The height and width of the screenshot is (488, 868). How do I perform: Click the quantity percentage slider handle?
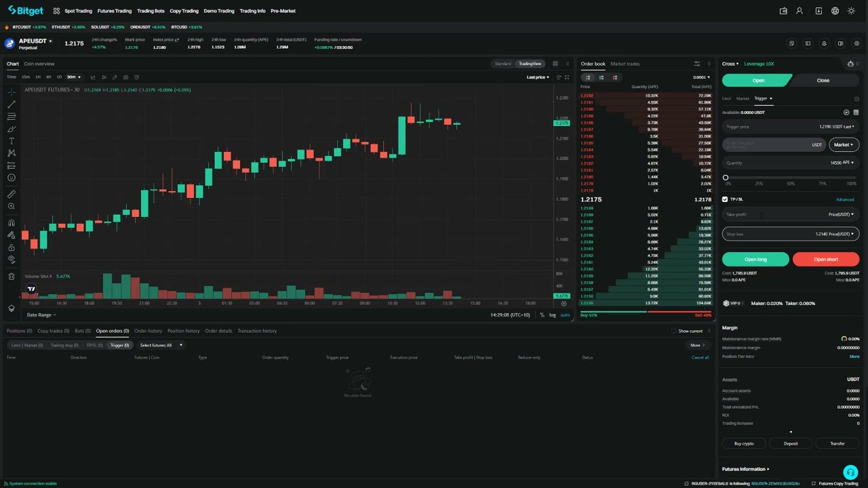726,178
